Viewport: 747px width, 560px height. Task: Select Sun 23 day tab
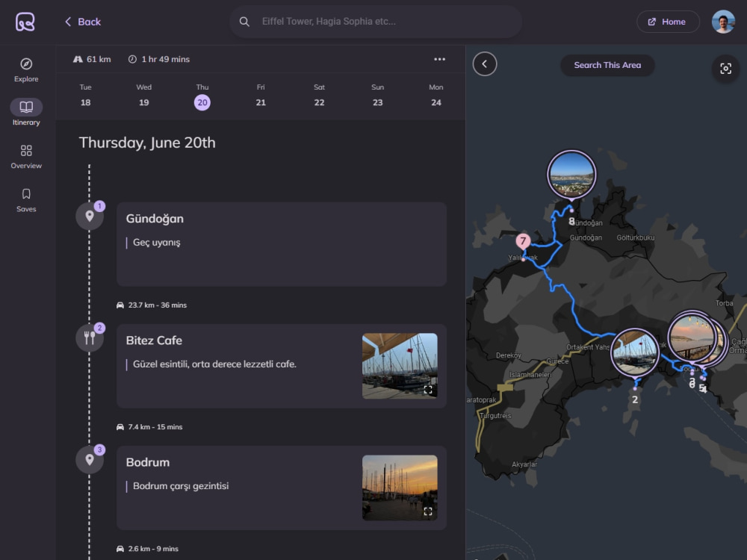tap(378, 96)
